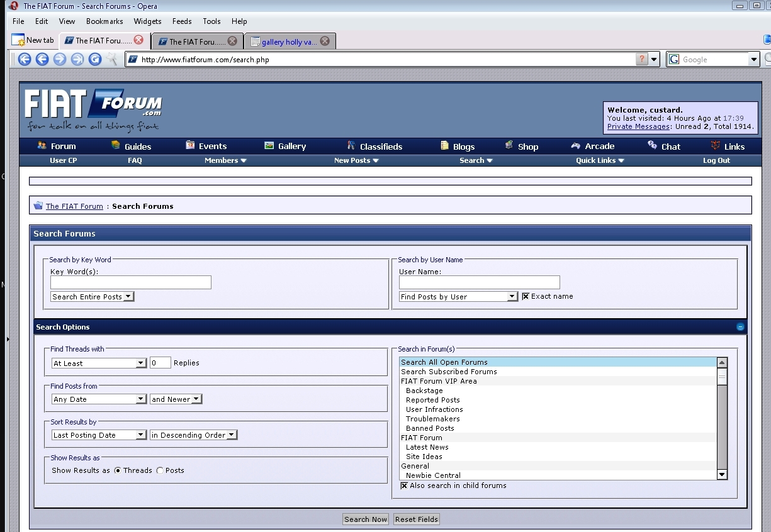This screenshot has width=771, height=532.
Task: Click the question mark icon in address bar
Action: (x=641, y=60)
